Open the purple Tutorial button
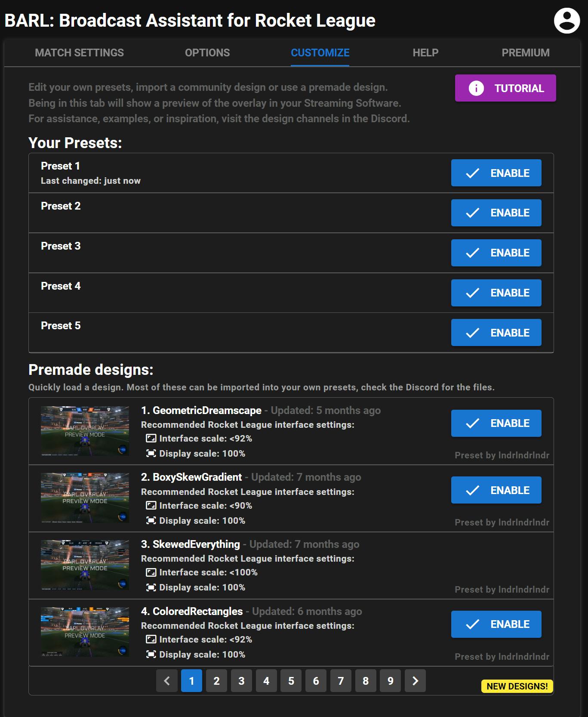The height and width of the screenshot is (717, 588). (x=505, y=88)
